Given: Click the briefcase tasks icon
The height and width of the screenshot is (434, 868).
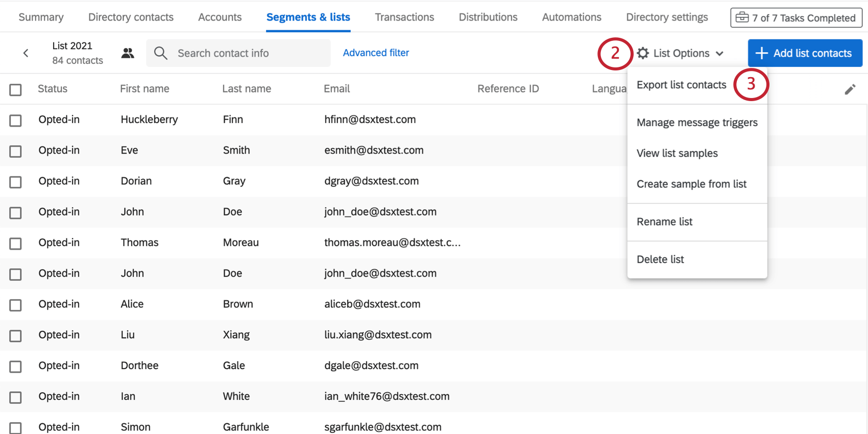Looking at the screenshot, I should pyautogui.click(x=742, y=18).
